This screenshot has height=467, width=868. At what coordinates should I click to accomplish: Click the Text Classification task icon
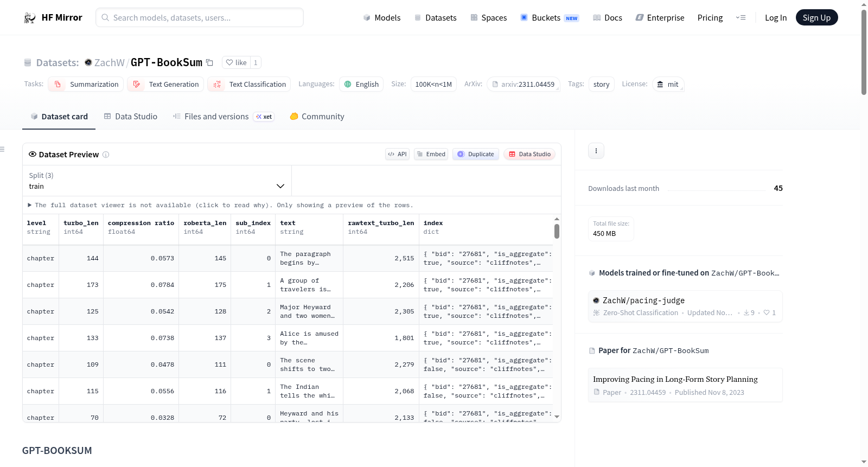[x=217, y=84]
